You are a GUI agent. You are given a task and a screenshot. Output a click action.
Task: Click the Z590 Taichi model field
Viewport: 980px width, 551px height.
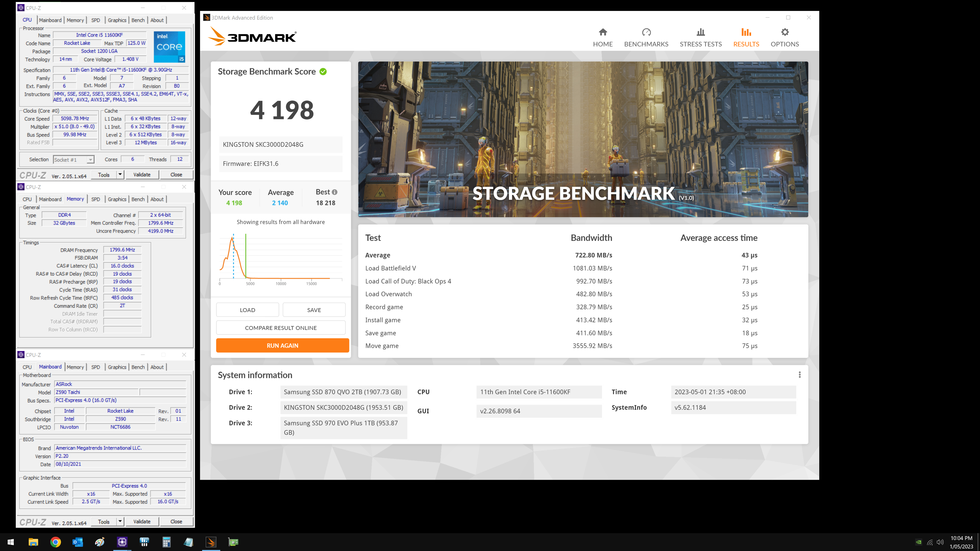[x=96, y=392]
